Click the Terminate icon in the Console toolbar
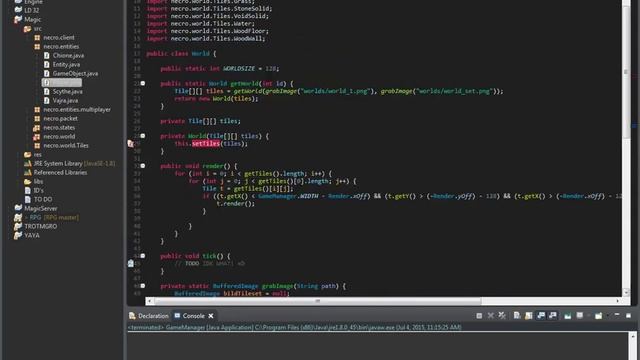Viewport: 640px width, 360px height. point(479,316)
